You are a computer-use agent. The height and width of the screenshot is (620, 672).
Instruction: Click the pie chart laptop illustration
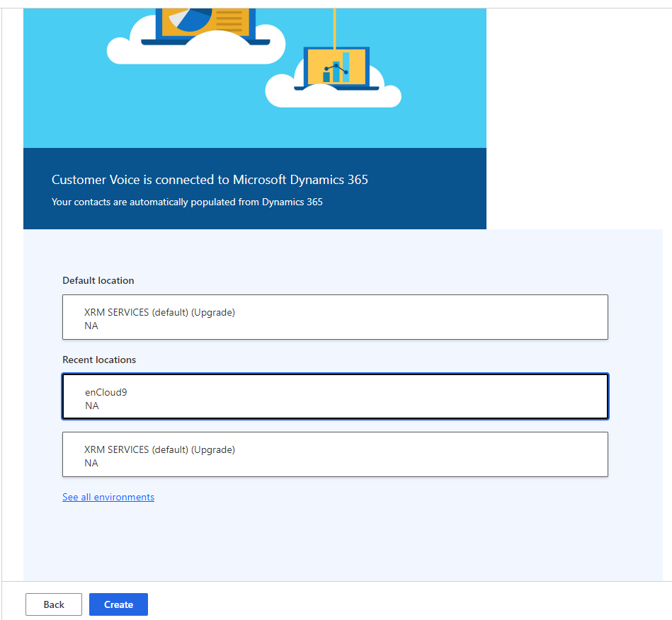[x=206, y=25]
